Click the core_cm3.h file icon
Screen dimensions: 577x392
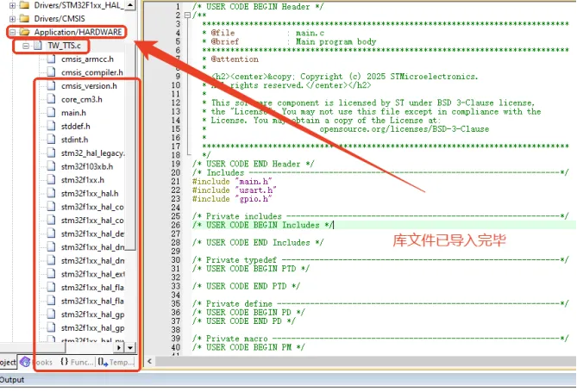click(x=50, y=99)
